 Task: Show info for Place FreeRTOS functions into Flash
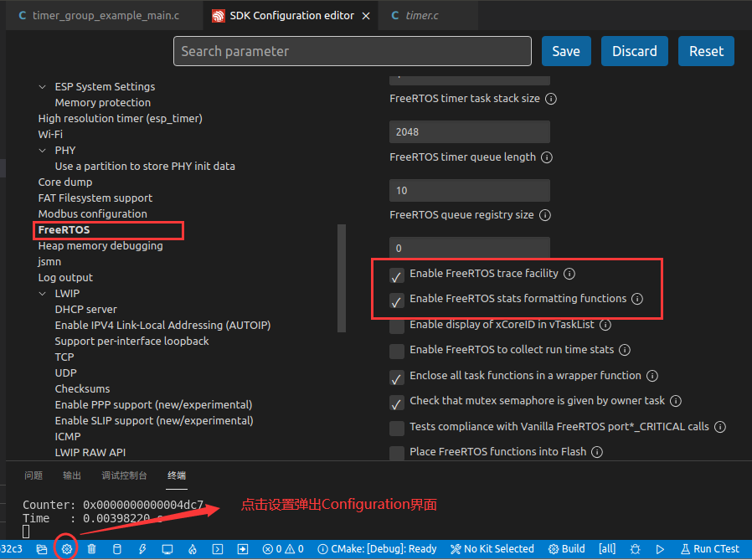tap(597, 452)
